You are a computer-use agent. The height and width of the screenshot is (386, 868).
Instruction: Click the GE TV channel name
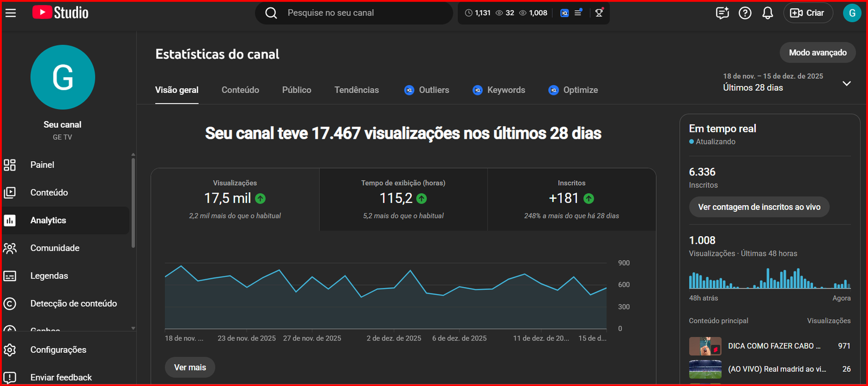[62, 137]
